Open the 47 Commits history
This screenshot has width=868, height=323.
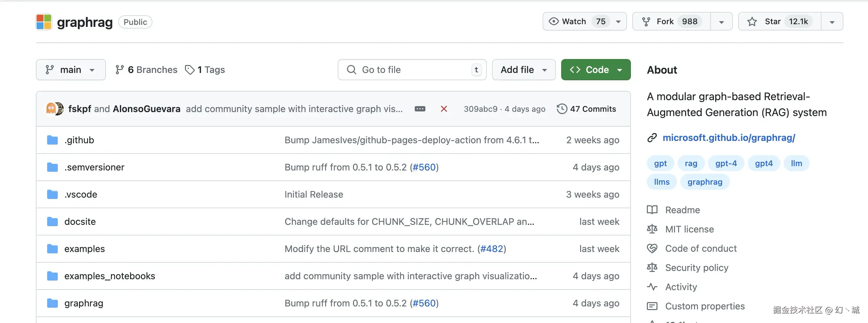[x=586, y=109]
